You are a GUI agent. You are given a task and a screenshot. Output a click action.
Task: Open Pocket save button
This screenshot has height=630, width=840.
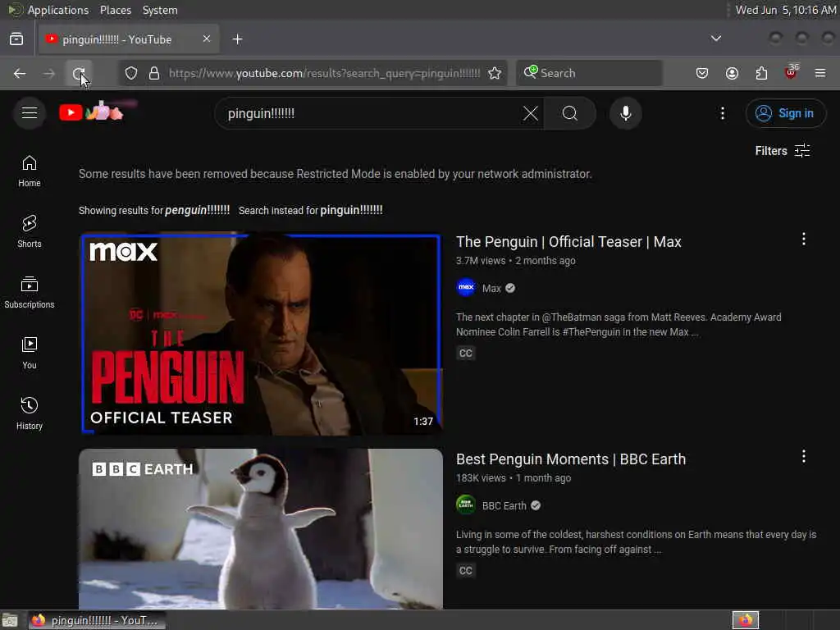[x=702, y=73]
